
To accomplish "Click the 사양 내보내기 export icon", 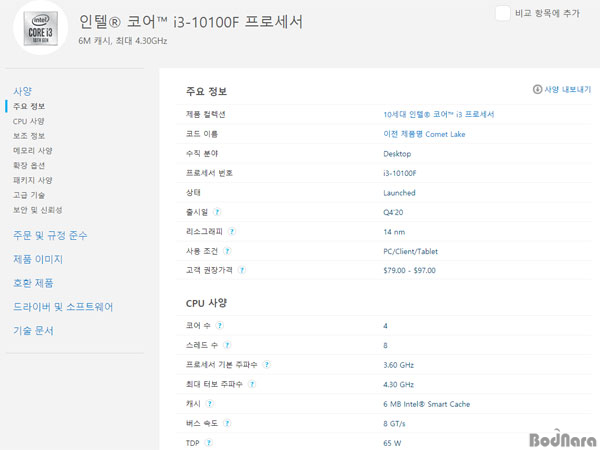I will (537, 89).
